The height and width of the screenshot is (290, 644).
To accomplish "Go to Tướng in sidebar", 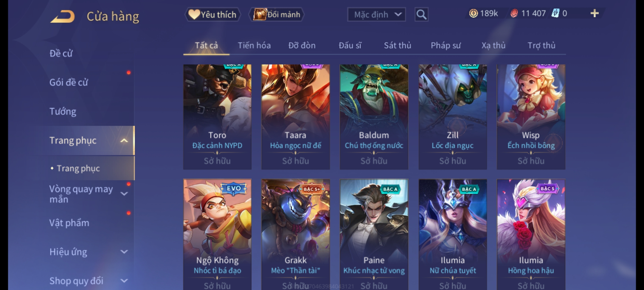I will pos(63,111).
